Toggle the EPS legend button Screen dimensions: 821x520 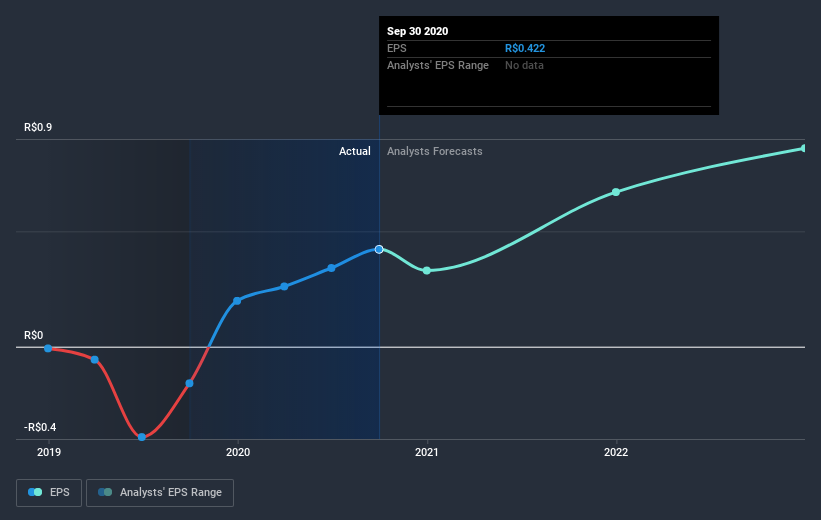(49, 493)
